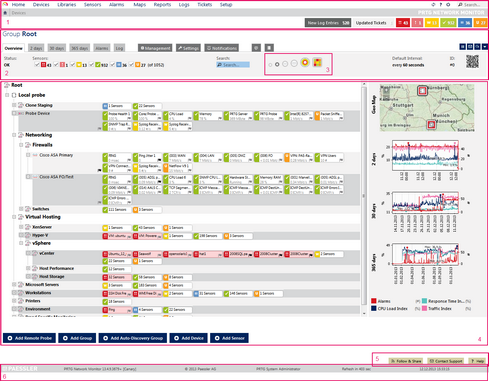Select the third view size radio button
The width and height of the screenshot is (489, 382).
285,64
